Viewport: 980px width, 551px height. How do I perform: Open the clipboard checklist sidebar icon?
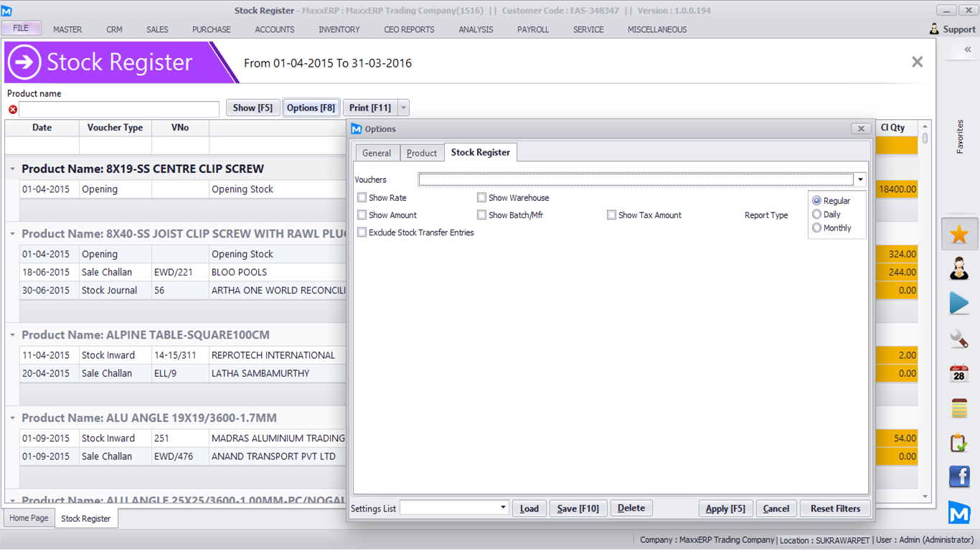click(959, 443)
